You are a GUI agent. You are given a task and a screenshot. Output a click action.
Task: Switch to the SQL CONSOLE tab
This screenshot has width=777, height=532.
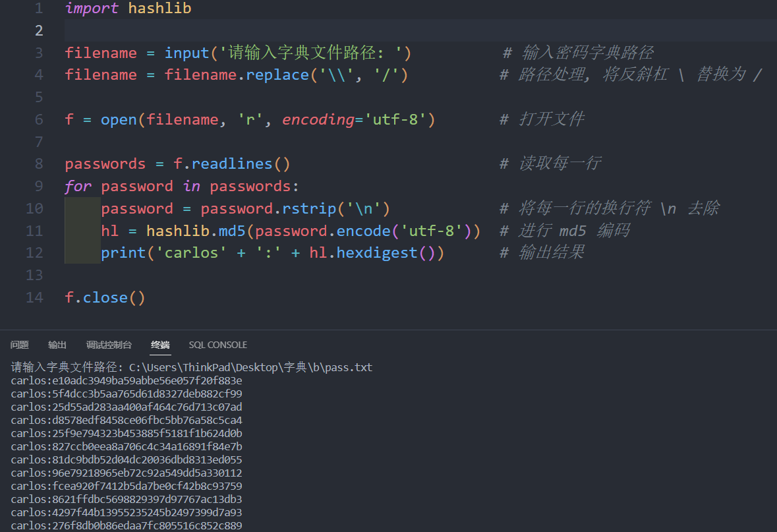pyautogui.click(x=217, y=345)
